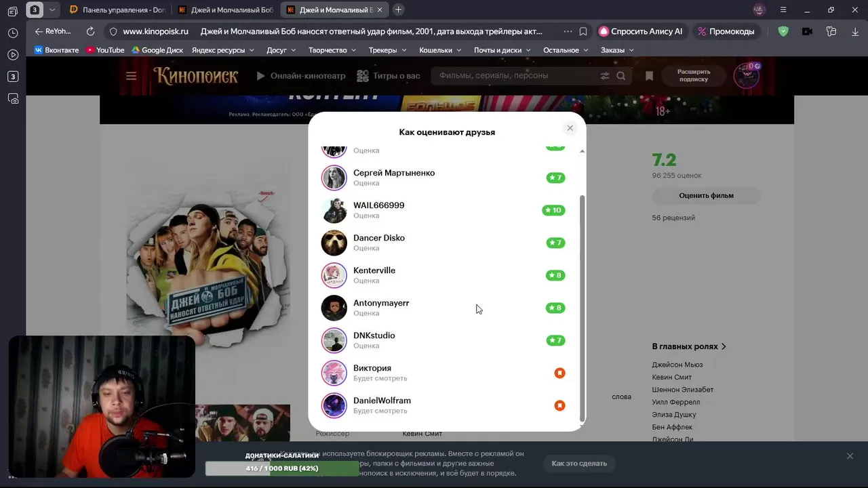Image resolution: width=868 pixels, height=488 pixels.
Task: Expand Трекеры bookmarks folder
Action: point(388,50)
